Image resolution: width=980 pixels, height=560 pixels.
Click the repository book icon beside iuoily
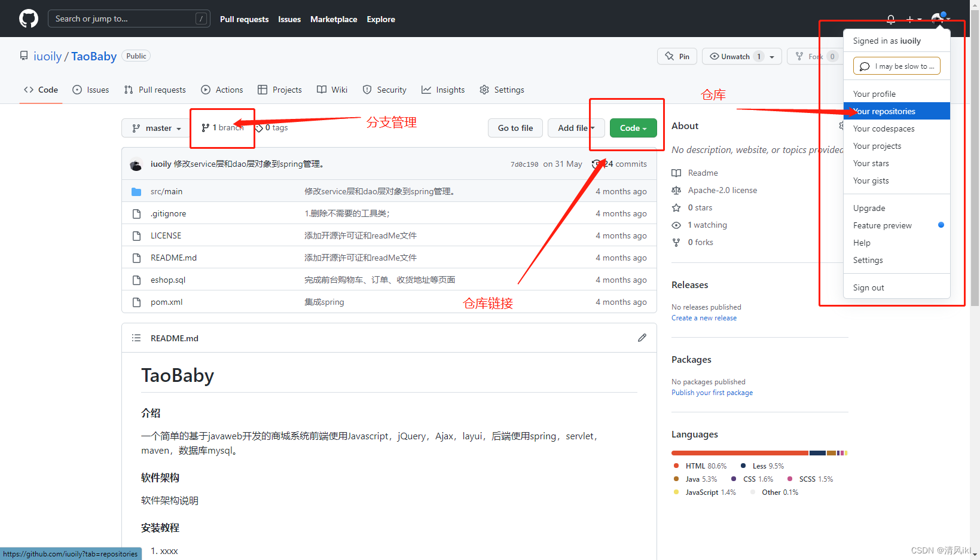(24, 56)
